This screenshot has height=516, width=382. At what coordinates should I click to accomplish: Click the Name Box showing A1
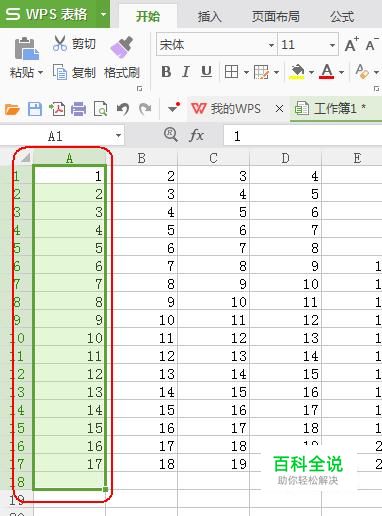coord(56,136)
